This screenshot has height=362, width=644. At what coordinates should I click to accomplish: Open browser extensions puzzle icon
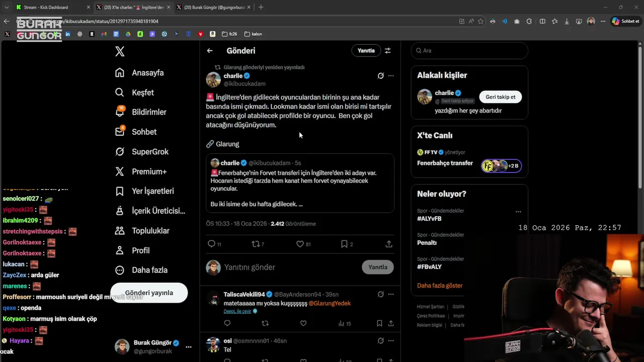[x=529, y=21]
